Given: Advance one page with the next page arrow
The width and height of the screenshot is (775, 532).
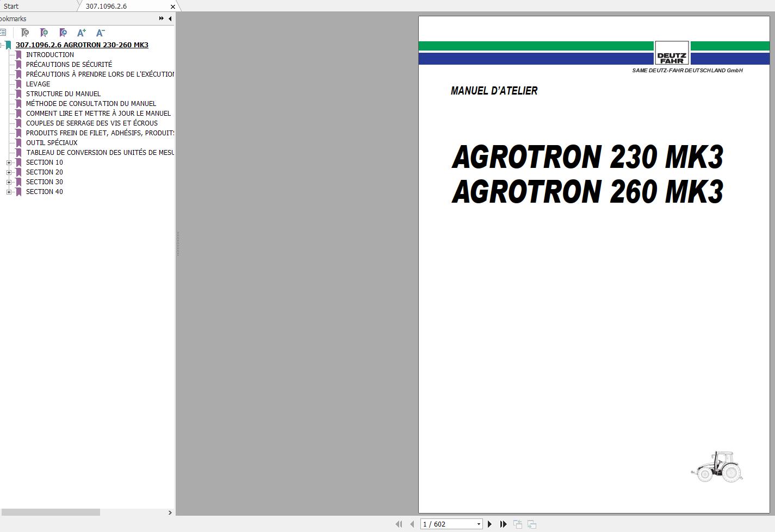Looking at the screenshot, I should 489,523.
